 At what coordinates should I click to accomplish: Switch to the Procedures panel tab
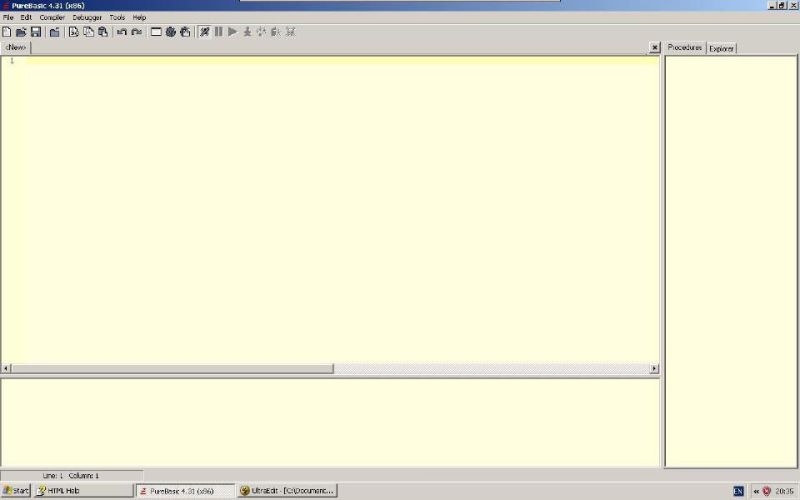(x=685, y=47)
